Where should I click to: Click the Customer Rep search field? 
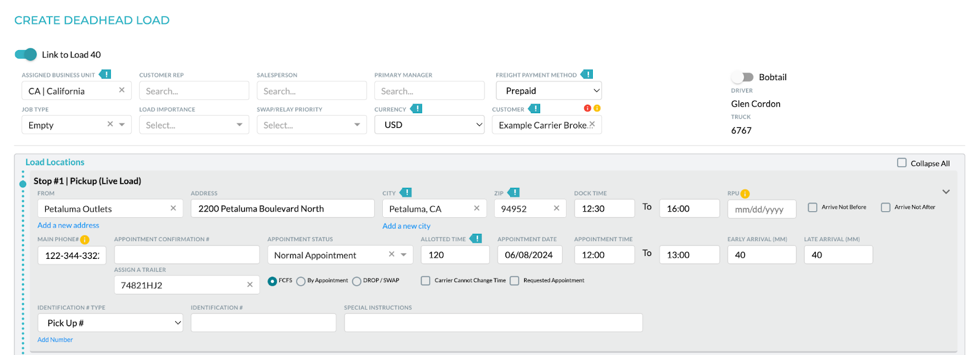point(194,91)
